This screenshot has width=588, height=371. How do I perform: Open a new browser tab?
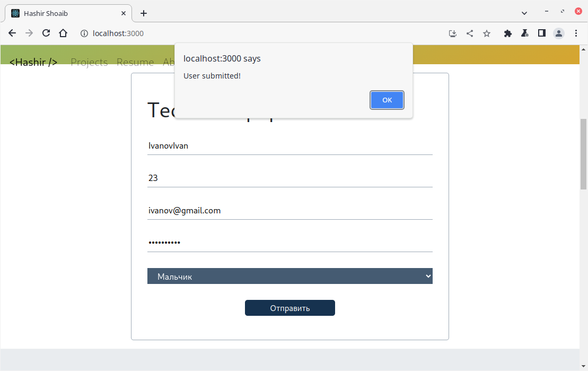tap(144, 13)
